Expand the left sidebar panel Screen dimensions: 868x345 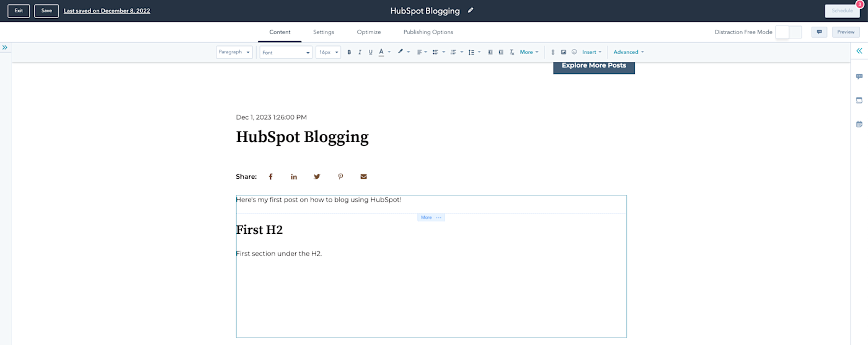point(4,48)
